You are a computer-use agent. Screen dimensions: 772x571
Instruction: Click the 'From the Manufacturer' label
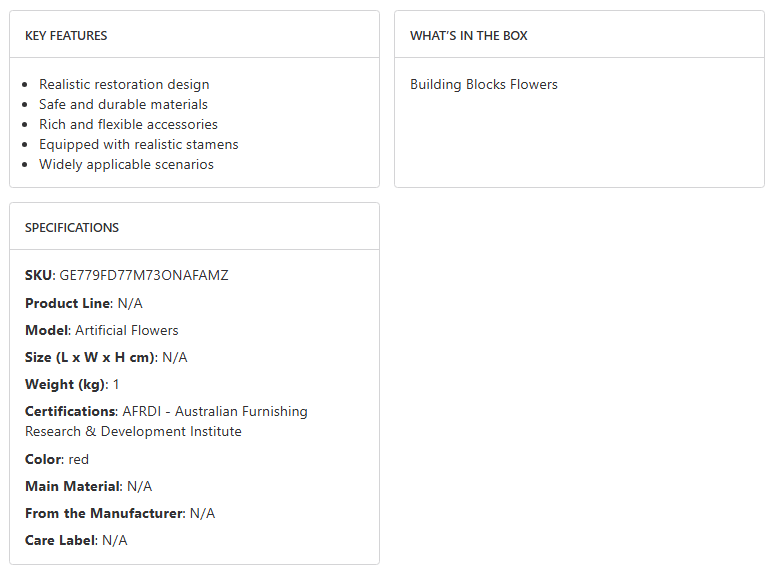pos(104,514)
